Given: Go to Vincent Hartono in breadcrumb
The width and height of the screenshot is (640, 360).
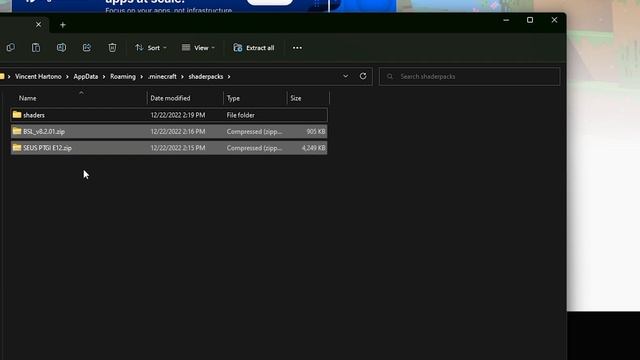Looking at the screenshot, I should tap(38, 76).
